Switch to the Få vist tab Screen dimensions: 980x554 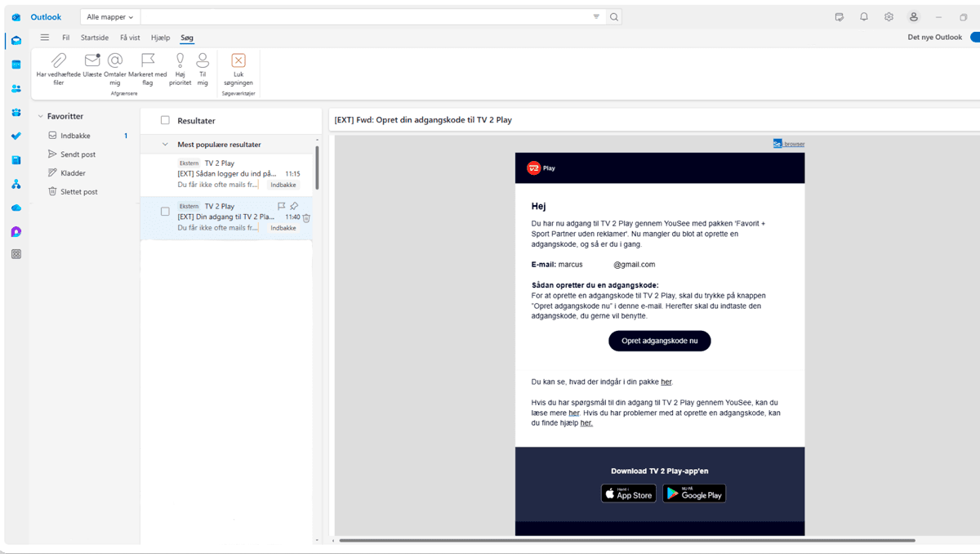pyautogui.click(x=130, y=38)
